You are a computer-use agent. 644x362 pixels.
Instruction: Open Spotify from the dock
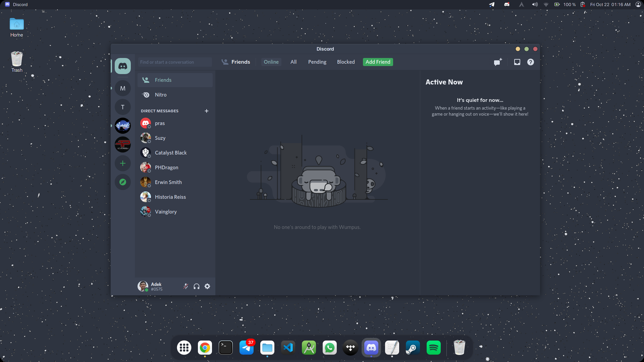pyautogui.click(x=433, y=348)
